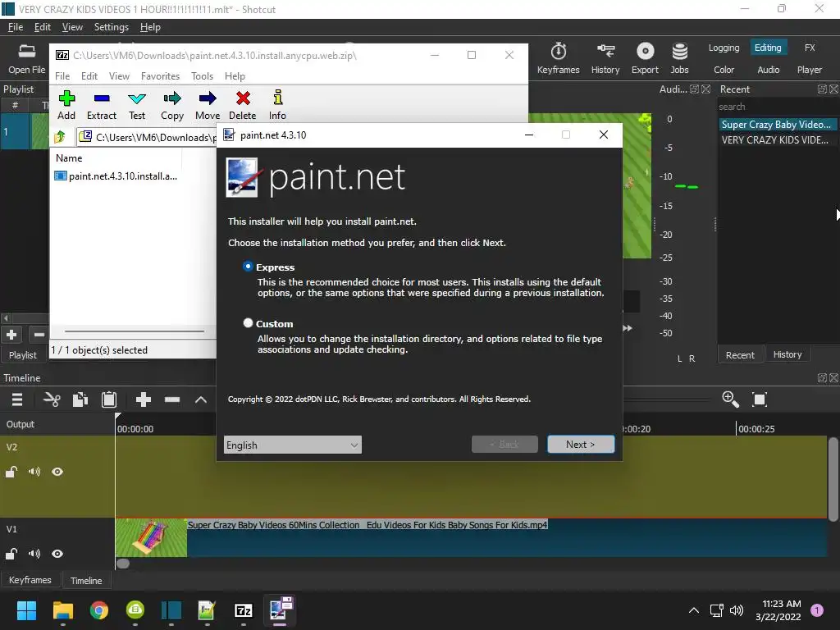Click zoom timeline to fit icon
840x630 pixels.
pyautogui.click(x=760, y=399)
